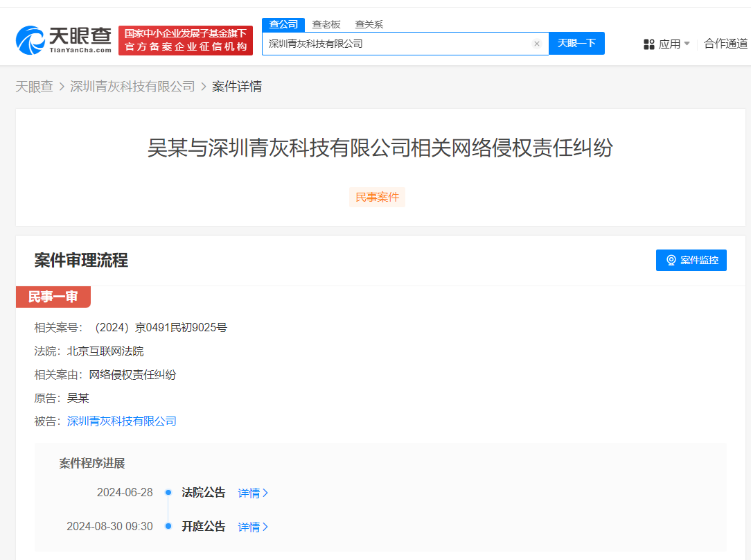Click the monitor icon on 案件监控 button

tap(670, 260)
